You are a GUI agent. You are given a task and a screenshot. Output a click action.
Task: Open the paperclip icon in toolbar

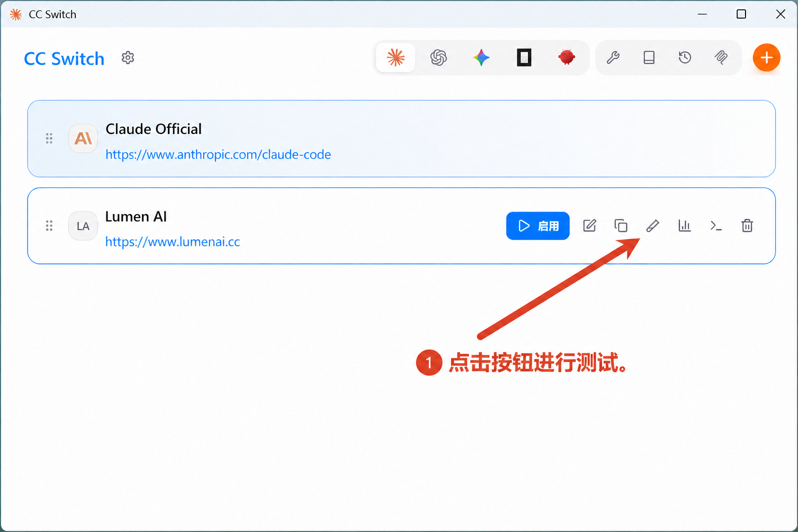721,57
